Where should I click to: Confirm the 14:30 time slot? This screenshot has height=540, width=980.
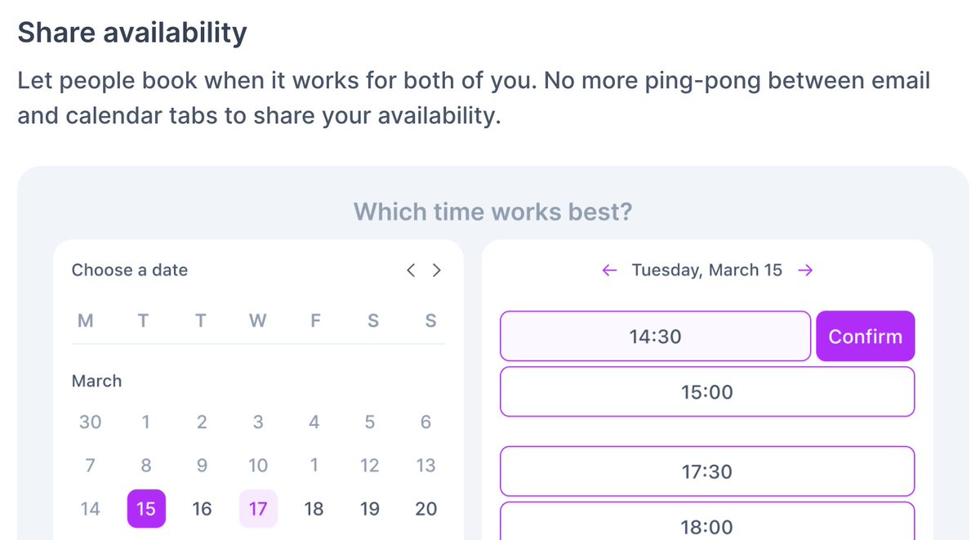click(866, 336)
